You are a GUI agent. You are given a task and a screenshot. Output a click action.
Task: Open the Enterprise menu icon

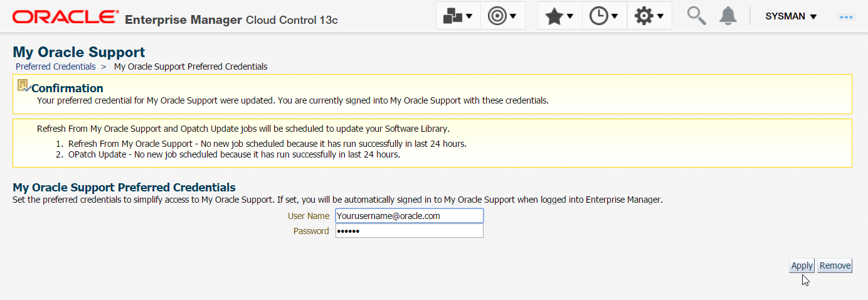tap(458, 16)
